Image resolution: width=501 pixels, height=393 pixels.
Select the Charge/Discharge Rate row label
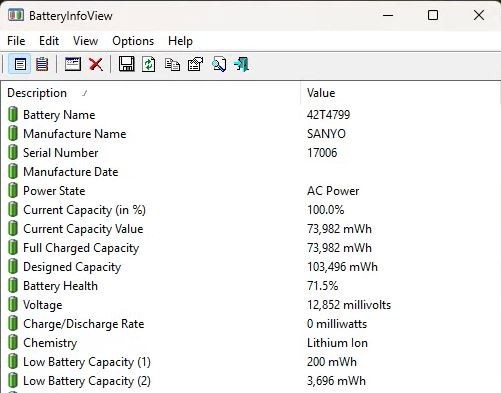pos(84,324)
